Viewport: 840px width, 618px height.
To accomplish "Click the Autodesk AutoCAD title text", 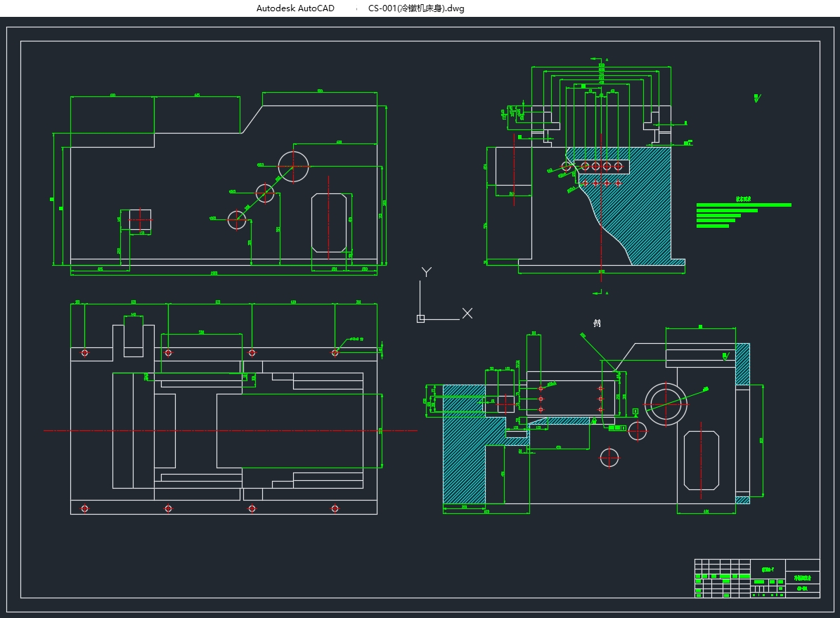I will click(x=295, y=8).
